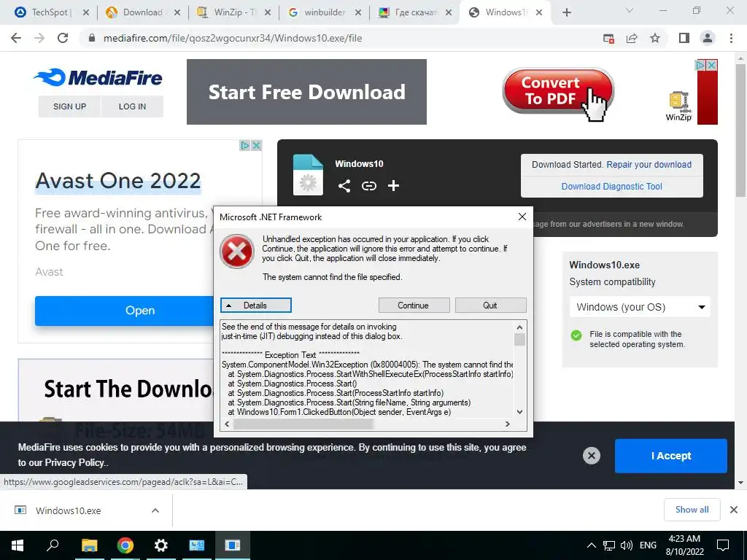Open the notification center icon
The width and height of the screenshot is (747, 560).
(723, 545)
